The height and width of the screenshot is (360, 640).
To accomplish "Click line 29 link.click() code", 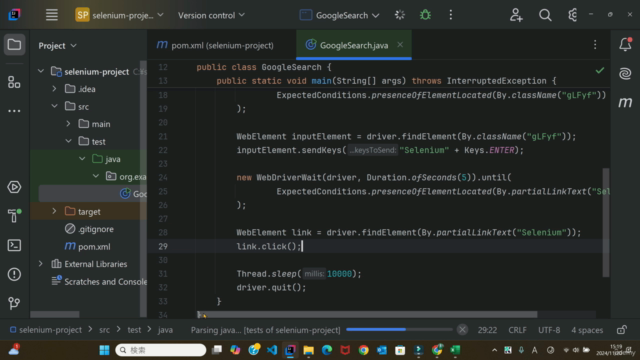I will tap(269, 246).
